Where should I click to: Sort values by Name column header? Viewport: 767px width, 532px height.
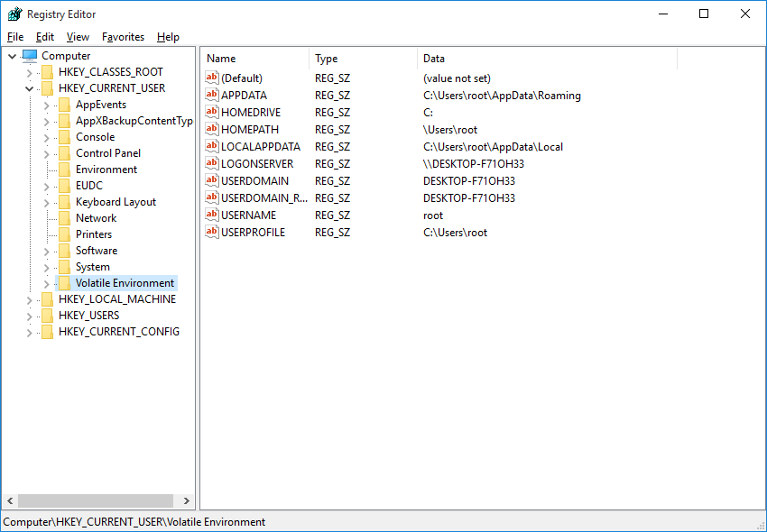(254, 59)
